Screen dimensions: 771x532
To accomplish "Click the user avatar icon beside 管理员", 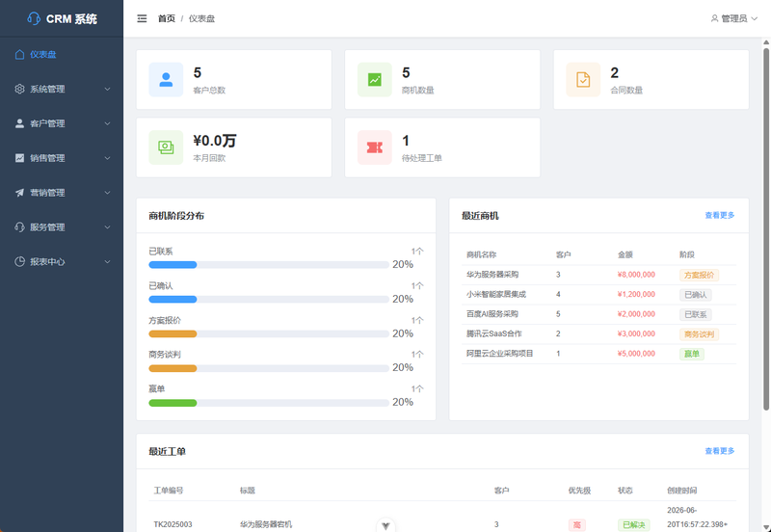I will (x=714, y=18).
